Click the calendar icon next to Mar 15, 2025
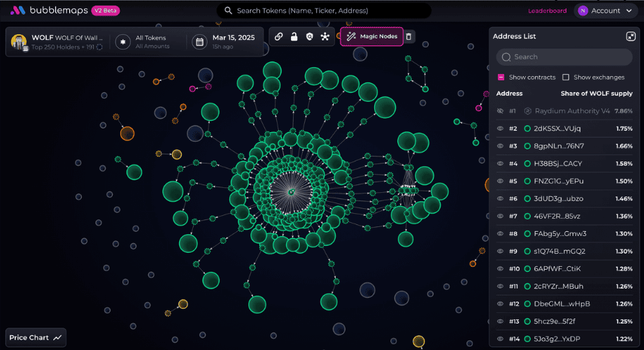Screen dimensions: 644x350 pos(199,42)
